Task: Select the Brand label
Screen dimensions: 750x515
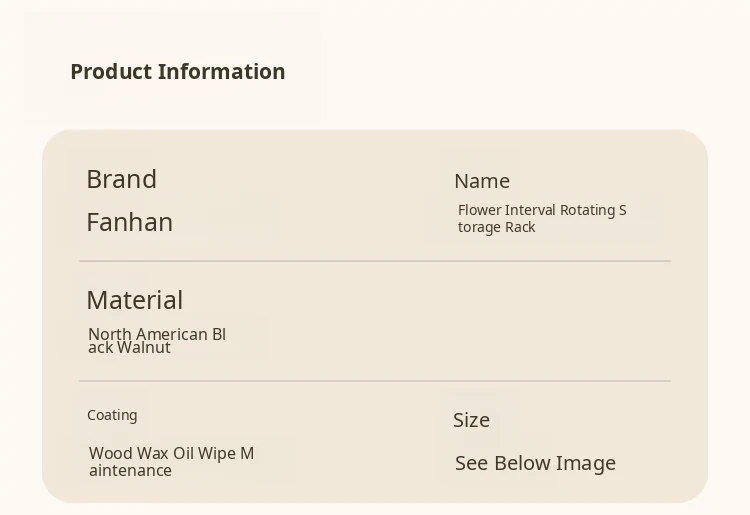Action: coord(121,179)
